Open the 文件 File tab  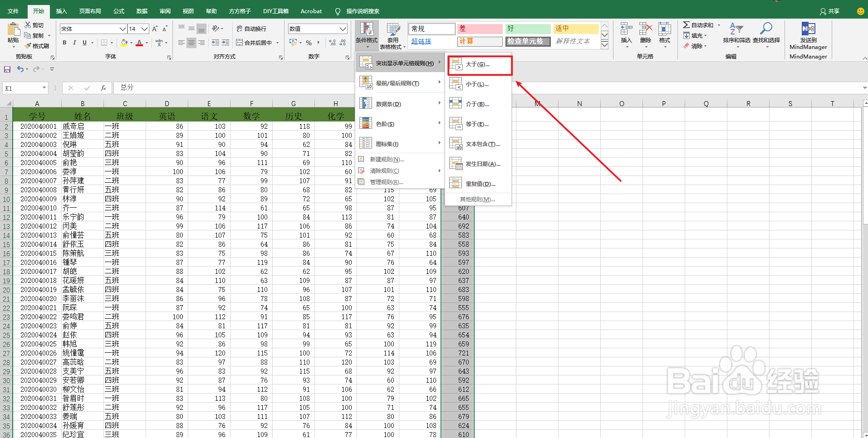coord(13,11)
